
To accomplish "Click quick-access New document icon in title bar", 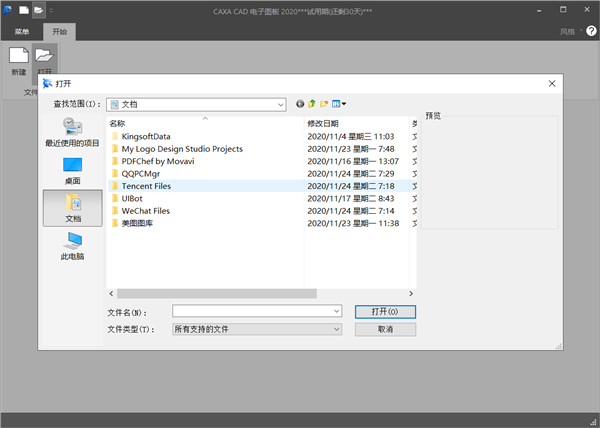I will (24, 10).
